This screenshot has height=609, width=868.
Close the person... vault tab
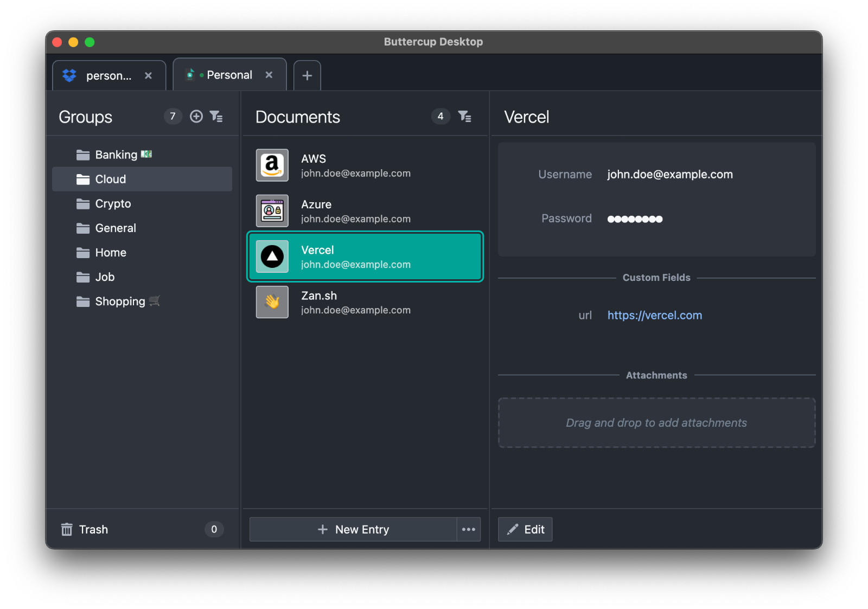148,75
